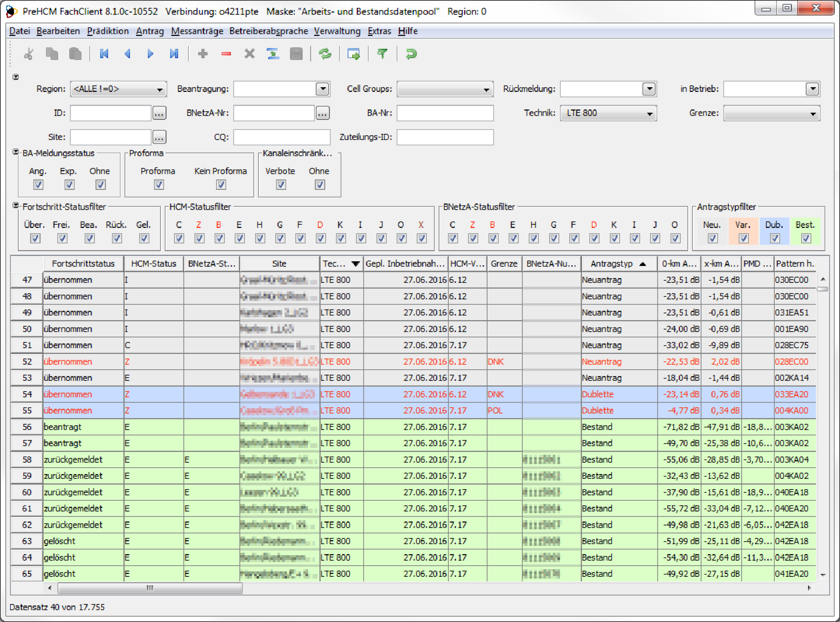Toggle the Ang. checkbox
This screenshot has height=622, width=840.
click(38, 184)
